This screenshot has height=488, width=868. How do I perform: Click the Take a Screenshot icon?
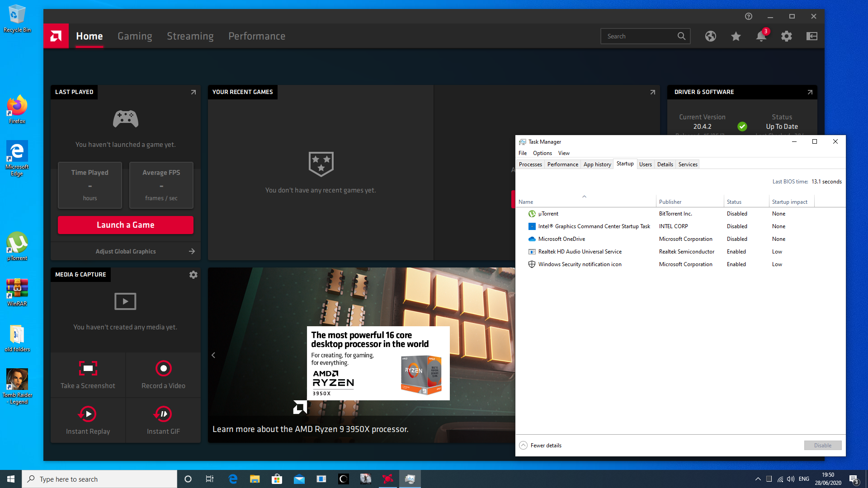(88, 368)
